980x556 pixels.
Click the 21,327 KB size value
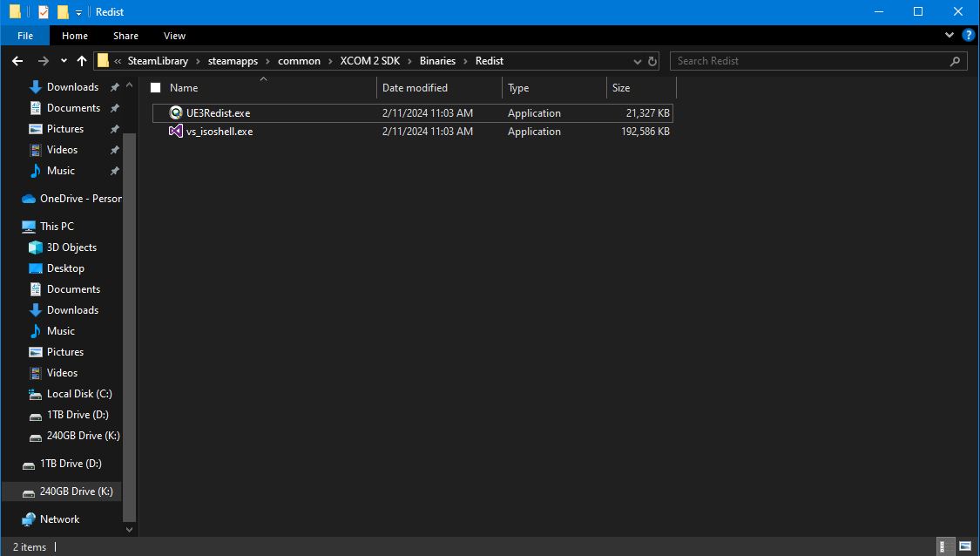pos(647,113)
